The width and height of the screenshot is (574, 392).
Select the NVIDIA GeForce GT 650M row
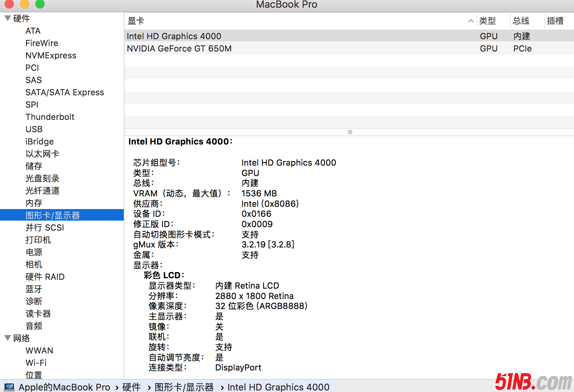[x=179, y=48]
